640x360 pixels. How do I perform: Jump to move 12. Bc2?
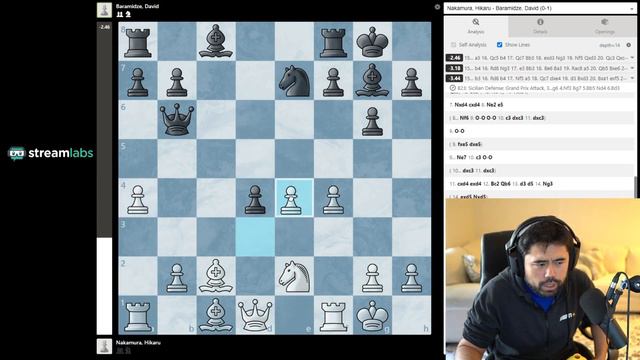(x=495, y=184)
